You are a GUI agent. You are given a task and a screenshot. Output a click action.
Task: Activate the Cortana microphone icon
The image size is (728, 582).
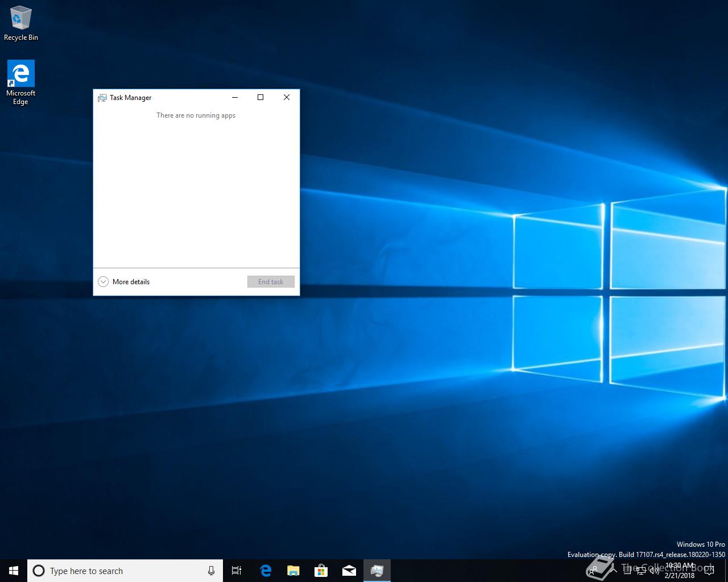point(211,571)
